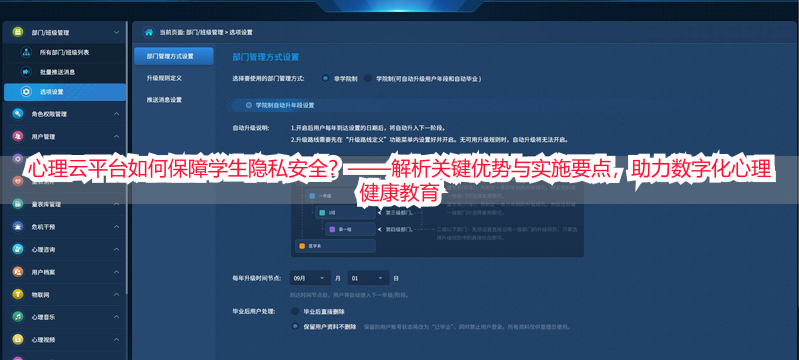Select the 非学院制 radio option

coord(325,79)
